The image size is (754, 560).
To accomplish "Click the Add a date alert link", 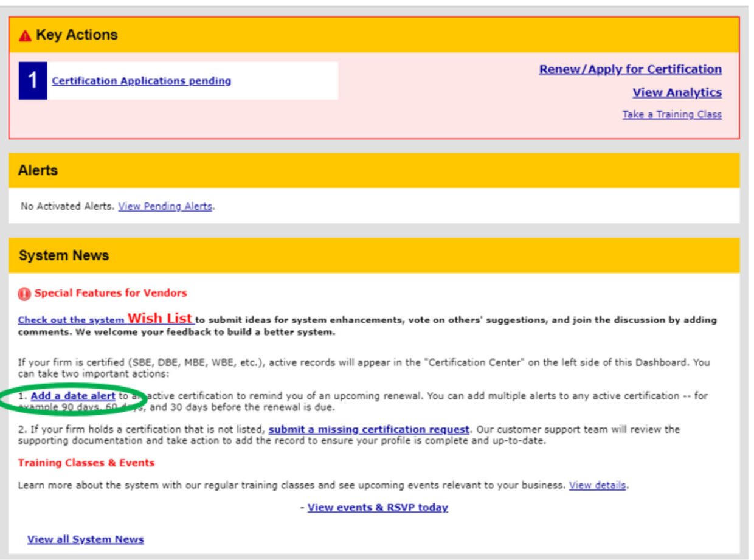I will [73, 396].
